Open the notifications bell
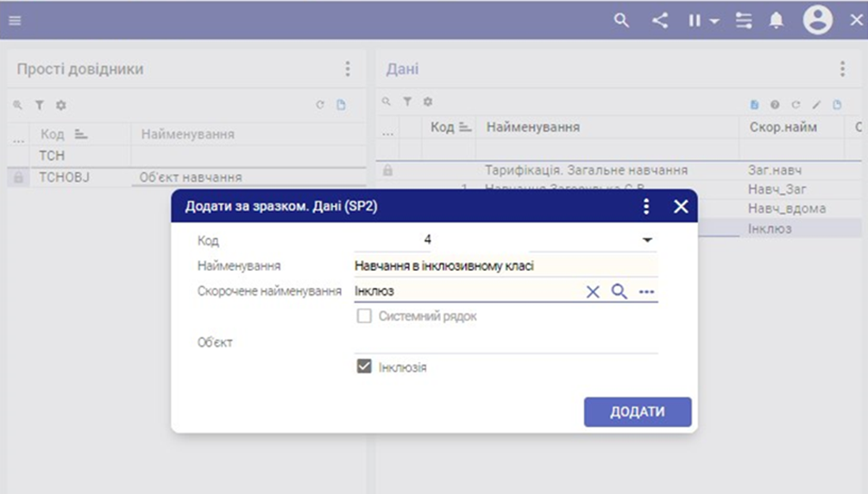The image size is (868, 494). pyautogui.click(x=777, y=21)
